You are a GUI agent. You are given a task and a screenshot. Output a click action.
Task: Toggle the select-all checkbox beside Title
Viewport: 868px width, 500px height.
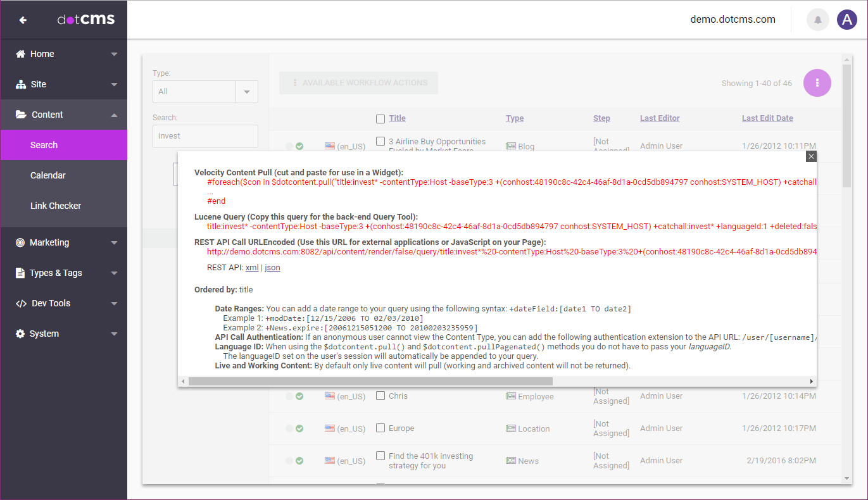[381, 118]
